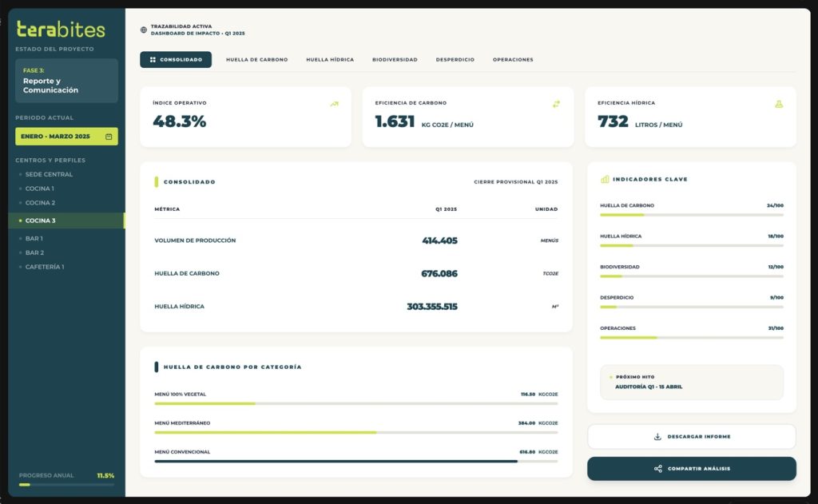This screenshot has width=818, height=504.
Task: Open the Fase 3 project status card
Action: (66, 81)
